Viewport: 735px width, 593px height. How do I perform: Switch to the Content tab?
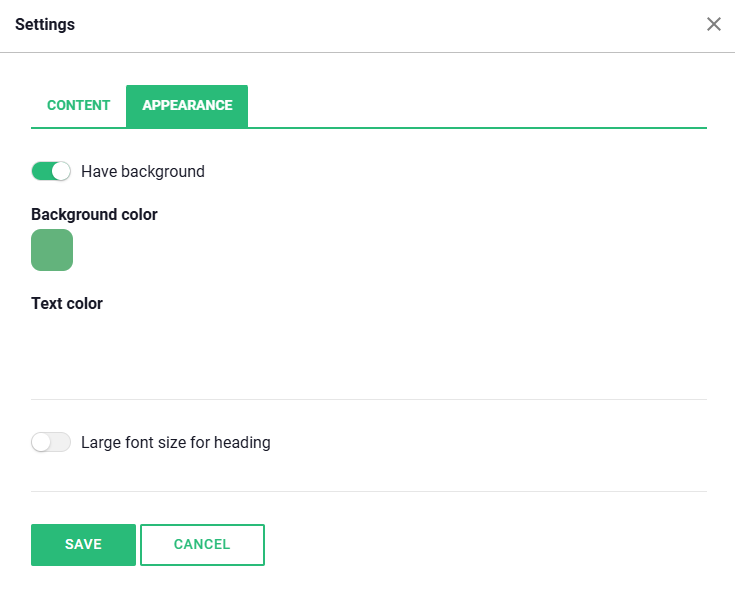pyautogui.click(x=78, y=105)
